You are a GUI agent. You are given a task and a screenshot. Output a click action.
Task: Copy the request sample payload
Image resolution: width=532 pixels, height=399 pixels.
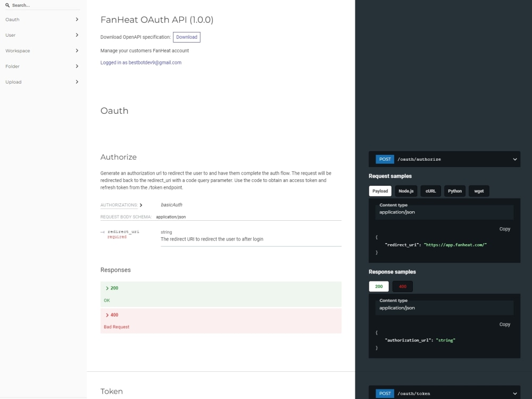pos(504,229)
